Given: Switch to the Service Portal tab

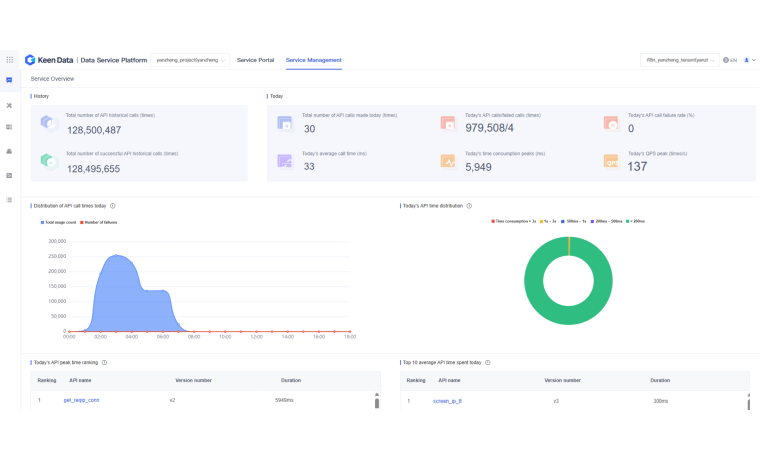Looking at the screenshot, I should [x=255, y=60].
